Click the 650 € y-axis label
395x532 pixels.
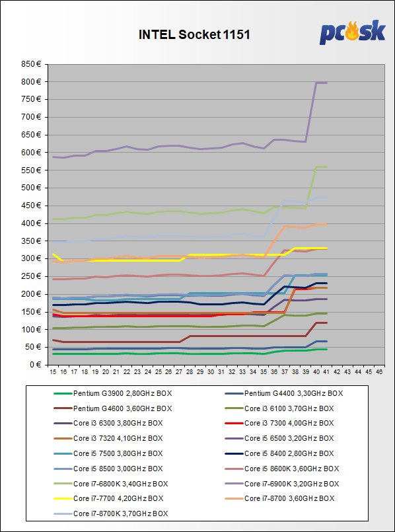click(32, 135)
